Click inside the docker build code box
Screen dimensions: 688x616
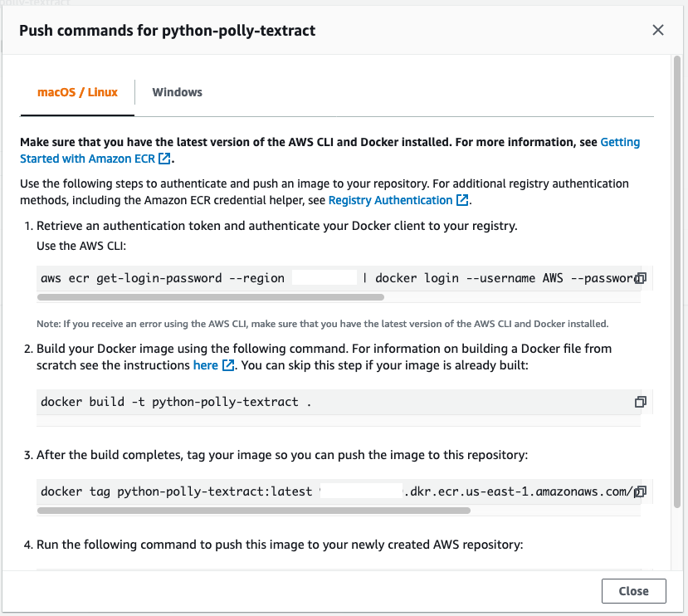point(339,402)
